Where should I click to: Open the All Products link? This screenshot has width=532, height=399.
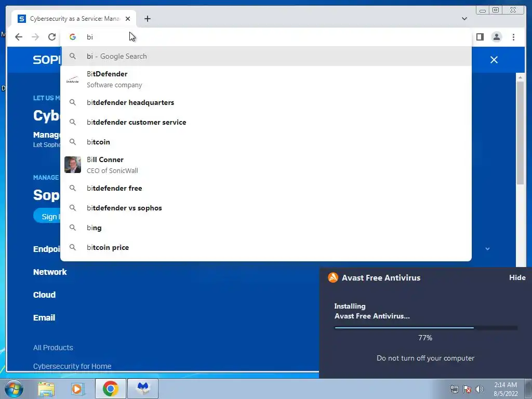(x=54, y=348)
